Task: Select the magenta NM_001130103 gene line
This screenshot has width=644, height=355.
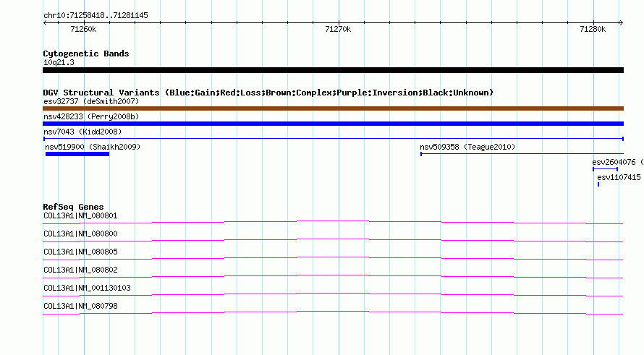Action: tap(333, 295)
